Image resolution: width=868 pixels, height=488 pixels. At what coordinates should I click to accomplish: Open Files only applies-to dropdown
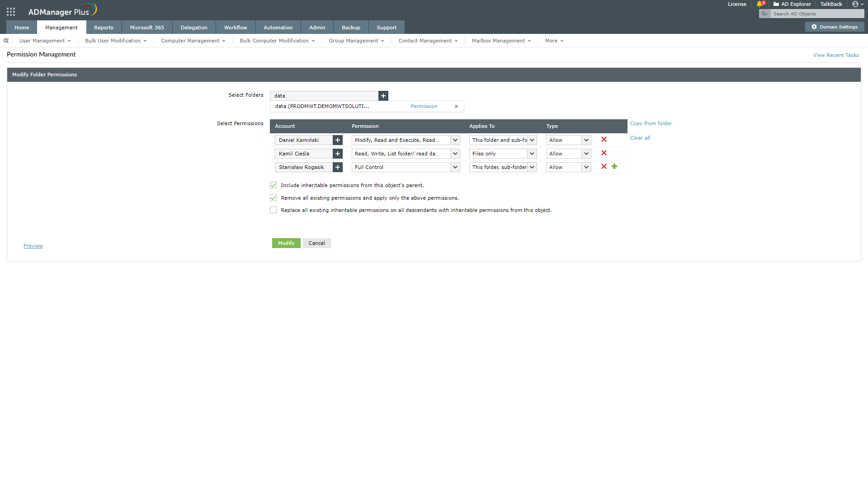pyautogui.click(x=532, y=154)
